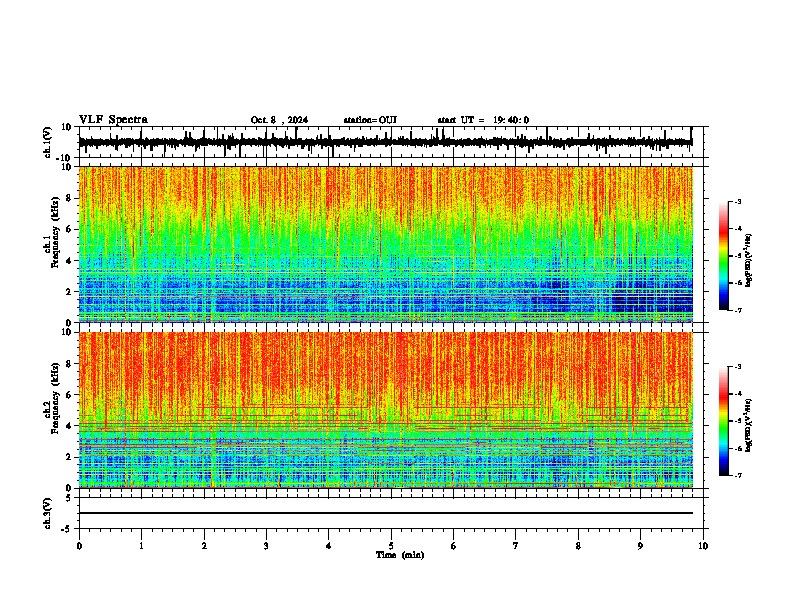Click time axis tick label "8"
This screenshot has height=612, width=792.
(578, 546)
